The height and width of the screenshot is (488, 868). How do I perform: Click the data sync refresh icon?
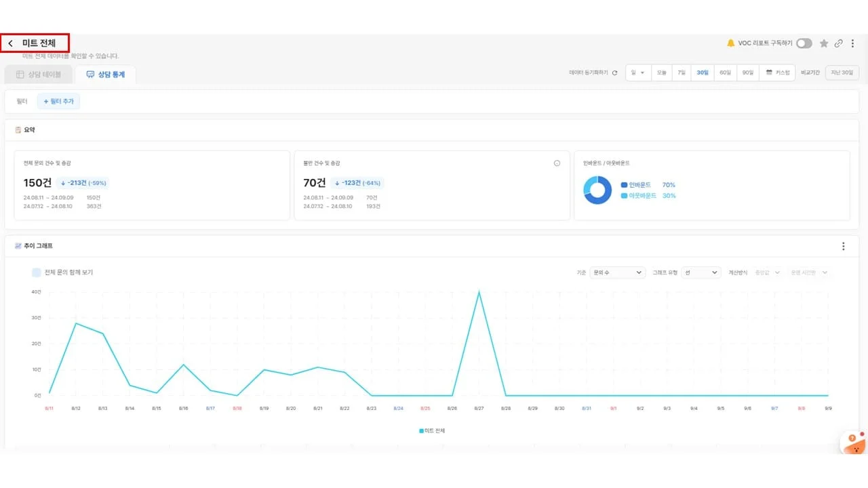point(615,73)
